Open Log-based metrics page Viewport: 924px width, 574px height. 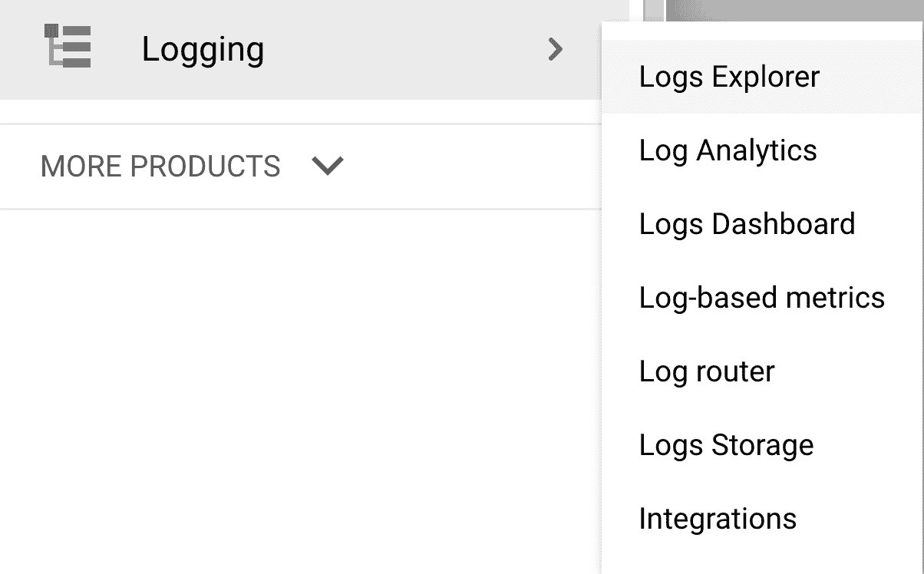(x=761, y=298)
